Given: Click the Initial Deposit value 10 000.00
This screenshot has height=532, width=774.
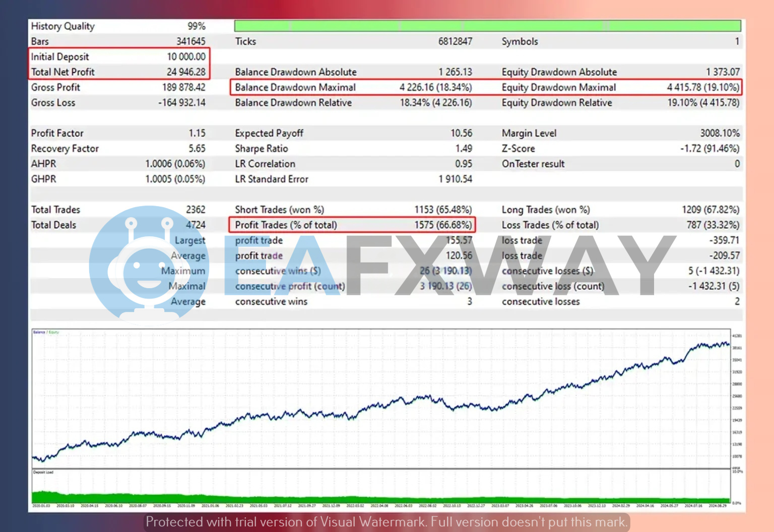Looking at the screenshot, I should pos(186,57).
